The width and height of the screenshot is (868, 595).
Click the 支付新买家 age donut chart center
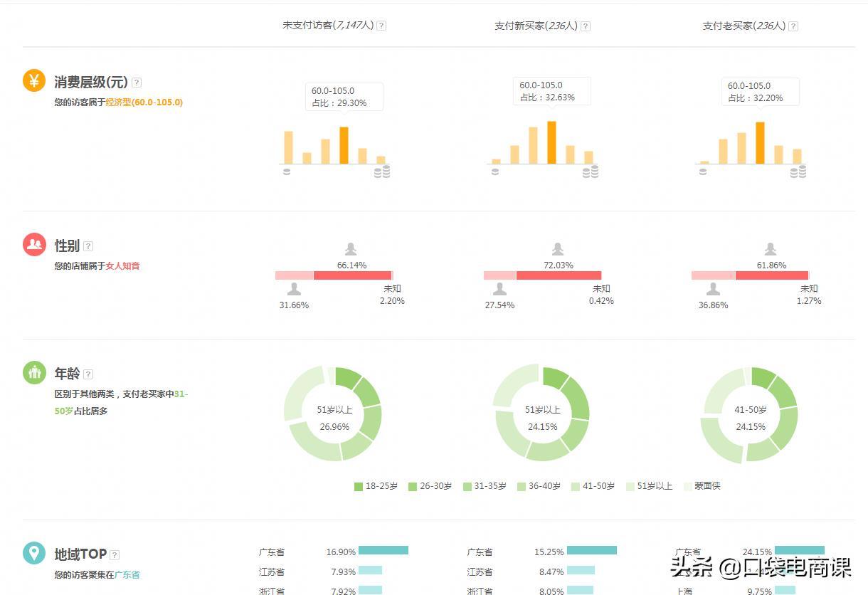pos(542,418)
